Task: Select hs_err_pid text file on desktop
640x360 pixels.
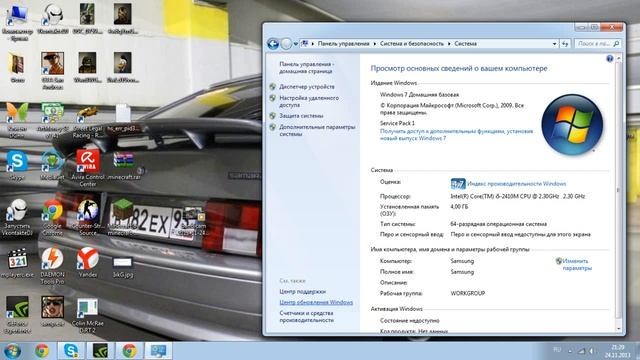Action: [x=123, y=118]
